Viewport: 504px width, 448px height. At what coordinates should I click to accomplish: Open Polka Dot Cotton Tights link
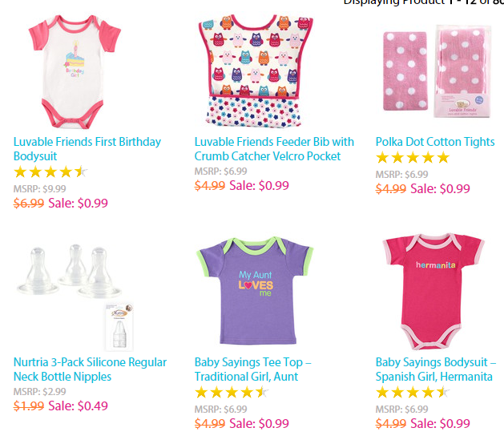[x=435, y=142]
